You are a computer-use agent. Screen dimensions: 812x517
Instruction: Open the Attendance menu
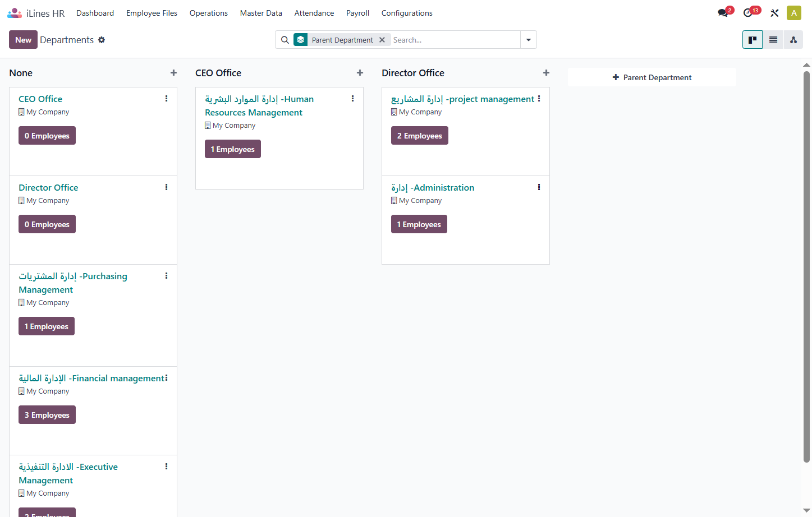pyautogui.click(x=314, y=13)
